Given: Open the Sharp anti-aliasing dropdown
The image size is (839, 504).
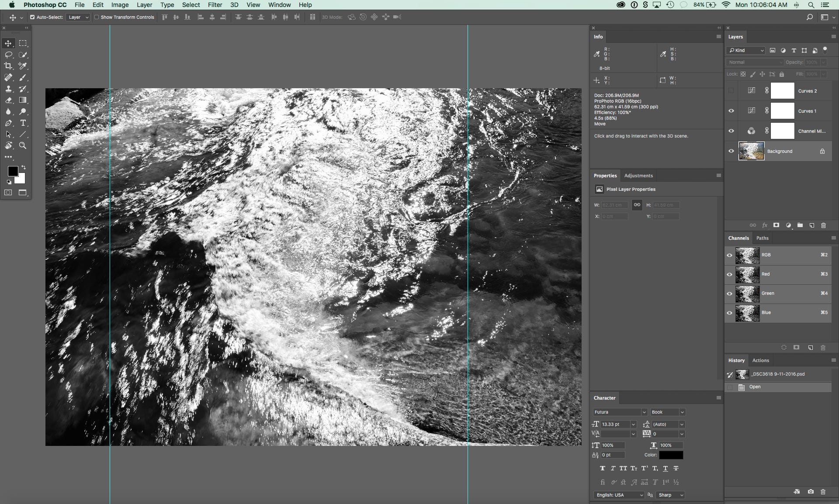Looking at the screenshot, I should point(669,495).
